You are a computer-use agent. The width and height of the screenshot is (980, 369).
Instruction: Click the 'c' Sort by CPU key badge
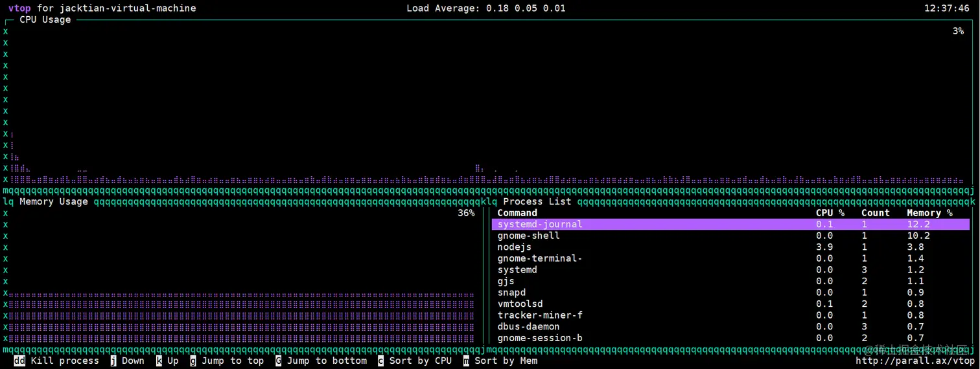(380, 361)
